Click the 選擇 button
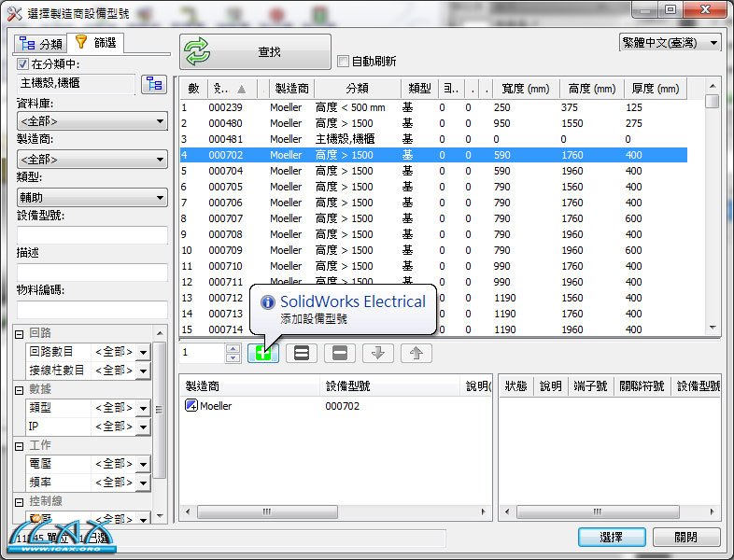 point(612,537)
